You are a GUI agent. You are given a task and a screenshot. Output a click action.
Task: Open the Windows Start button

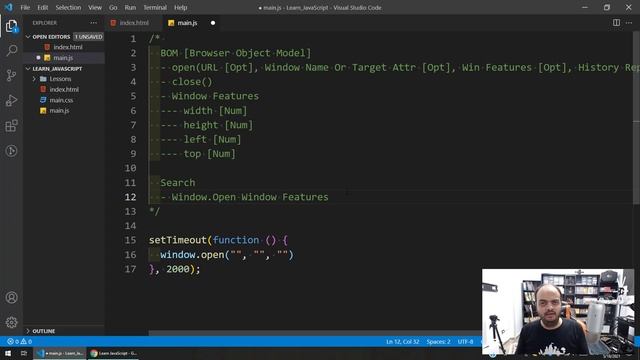tap(8, 353)
